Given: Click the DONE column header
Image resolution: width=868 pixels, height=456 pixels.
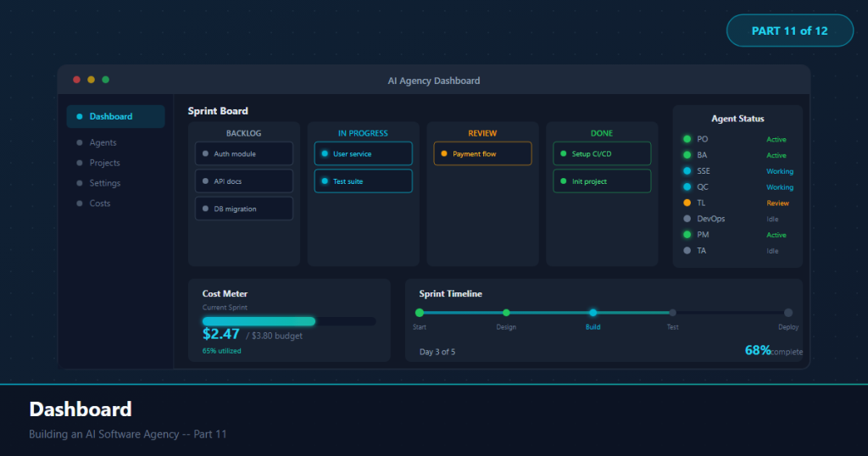Looking at the screenshot, I should click(602, 133).
